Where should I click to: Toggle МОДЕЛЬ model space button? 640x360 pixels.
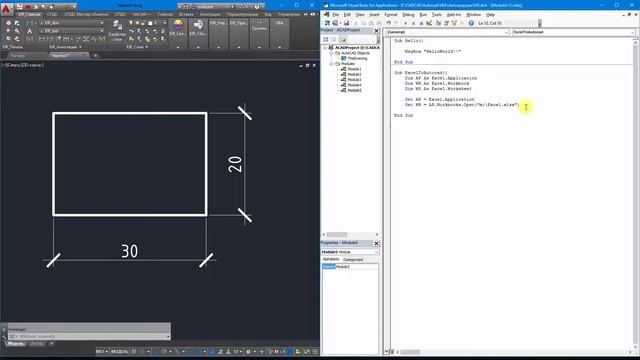tap(120, 351)
